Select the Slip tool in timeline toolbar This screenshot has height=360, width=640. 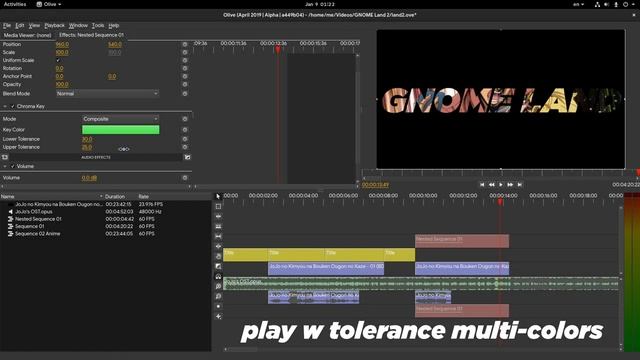click(x=218, y=236)
